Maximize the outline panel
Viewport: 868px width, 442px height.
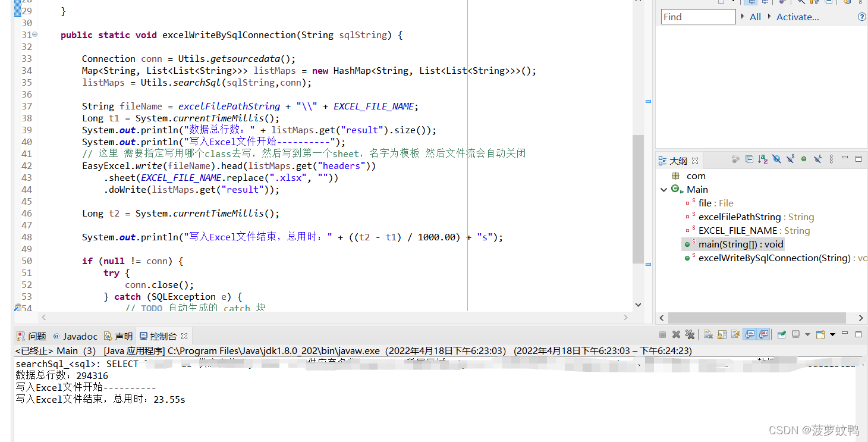pyautogui.click(x=858, y=159)
